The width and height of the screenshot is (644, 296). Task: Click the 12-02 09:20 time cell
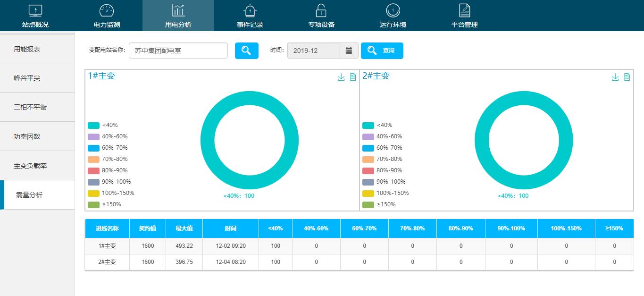coord(231,246)
